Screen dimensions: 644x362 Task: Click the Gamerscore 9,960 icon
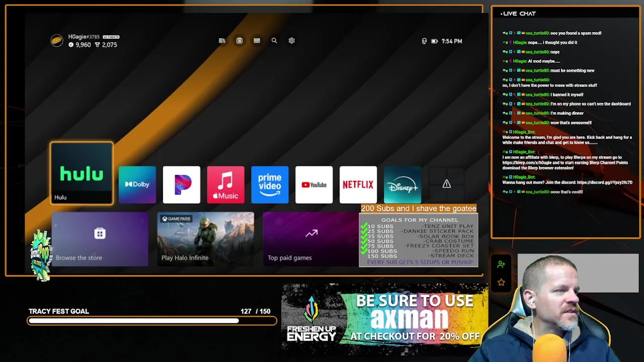coord(71,45)
